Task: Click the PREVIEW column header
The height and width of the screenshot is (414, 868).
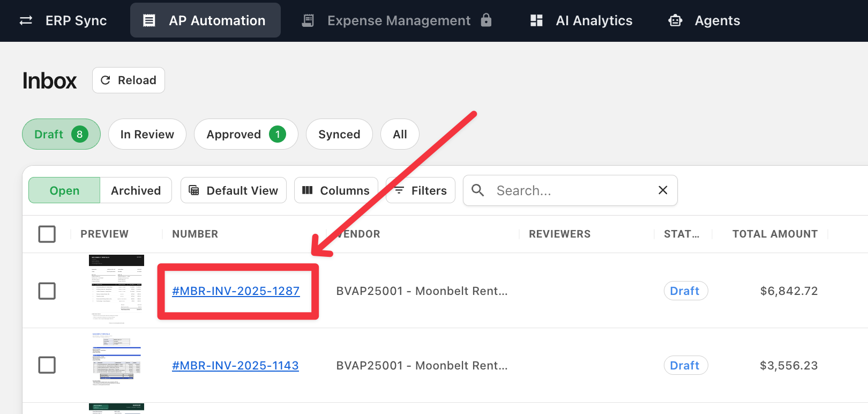Action: click(x=104, y=234)
